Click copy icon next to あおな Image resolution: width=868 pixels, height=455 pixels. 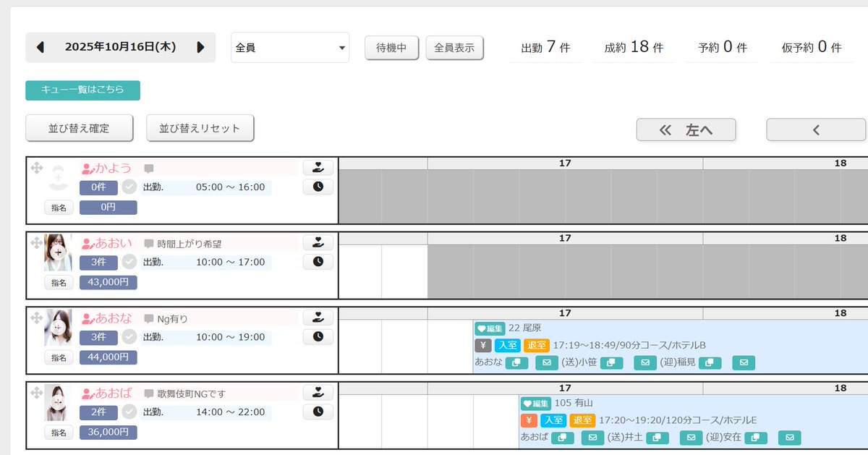(516, 363)
